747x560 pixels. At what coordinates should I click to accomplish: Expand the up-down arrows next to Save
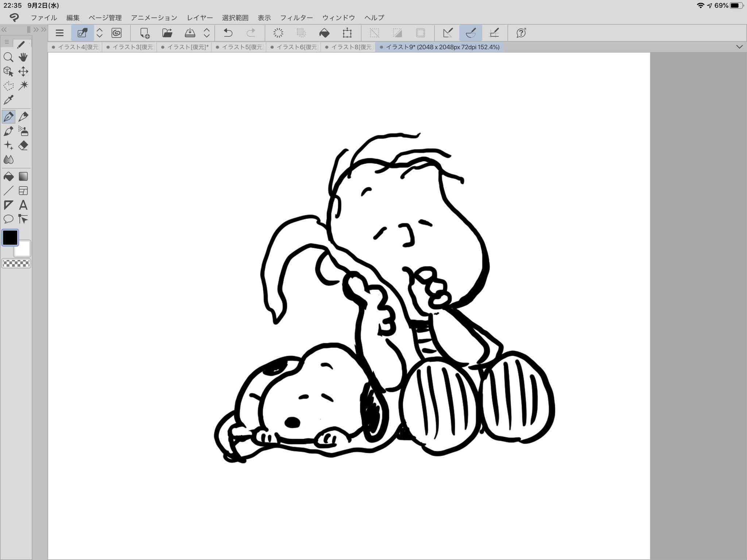pos(206,33)
